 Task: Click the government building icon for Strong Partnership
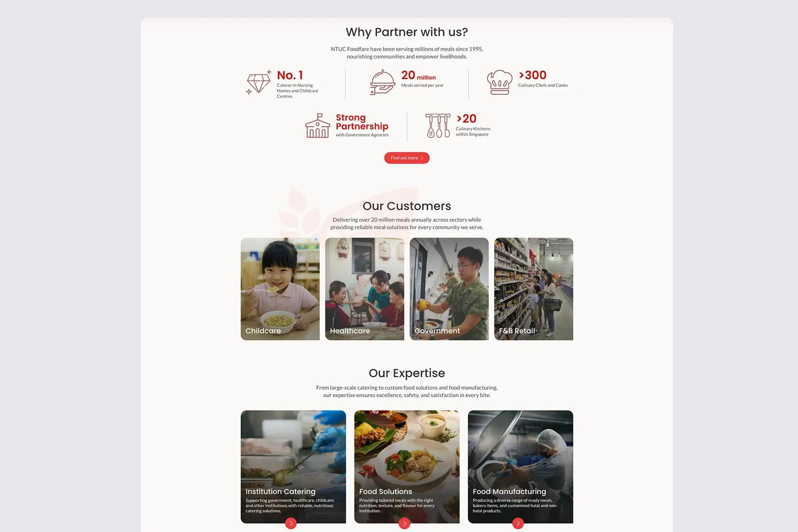318,125
